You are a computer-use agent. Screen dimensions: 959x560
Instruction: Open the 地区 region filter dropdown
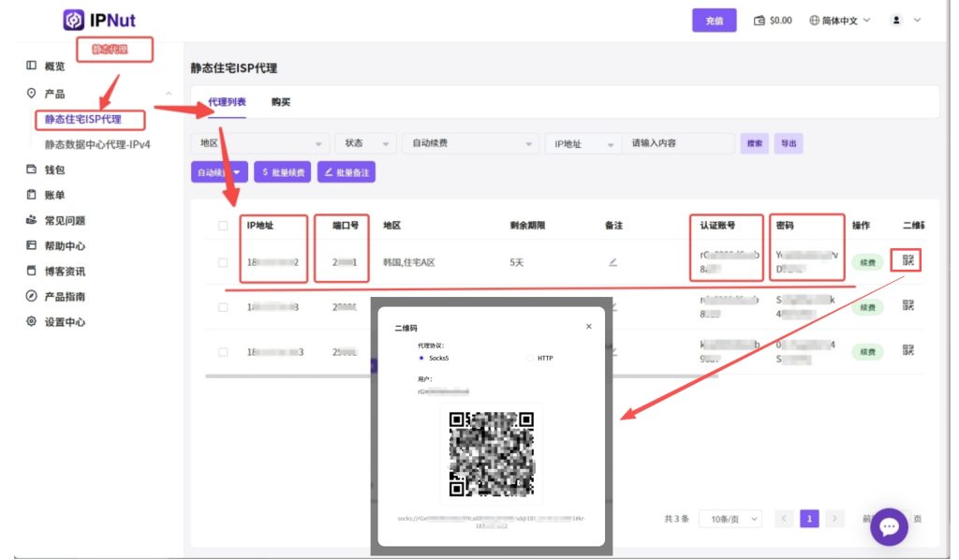pos(260,143)
